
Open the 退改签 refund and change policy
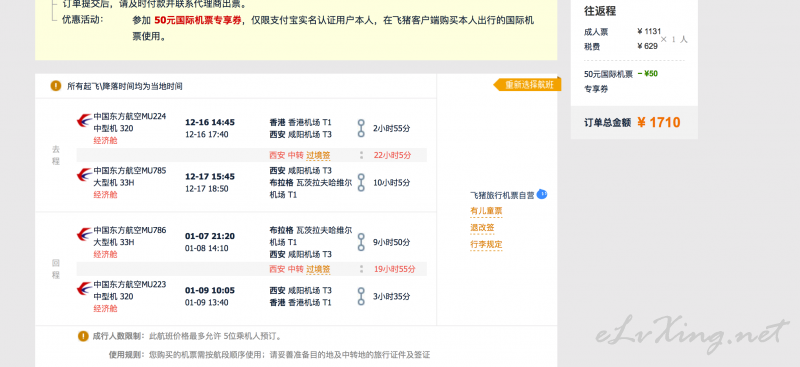pyautogui.click(x=482, y=228)
